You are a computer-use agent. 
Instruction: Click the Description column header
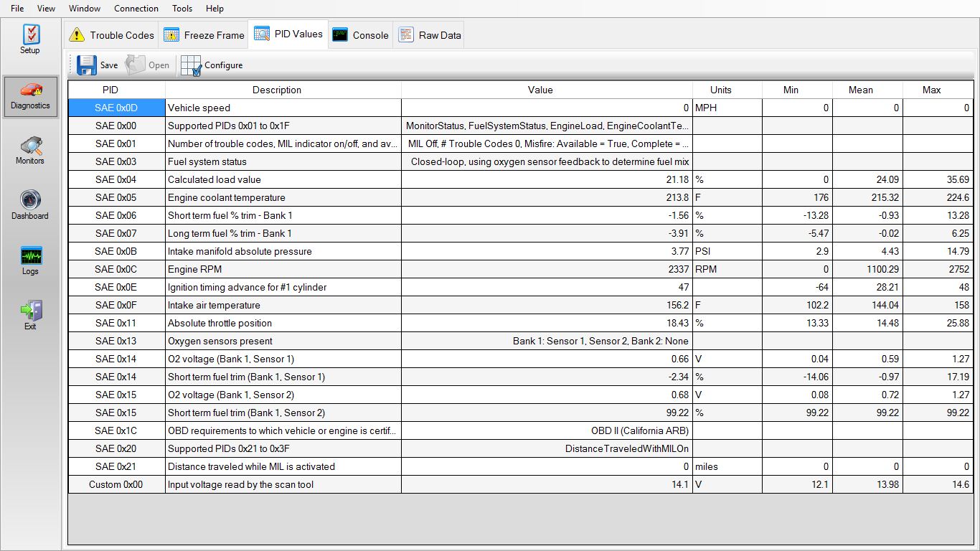pos(277,90)
